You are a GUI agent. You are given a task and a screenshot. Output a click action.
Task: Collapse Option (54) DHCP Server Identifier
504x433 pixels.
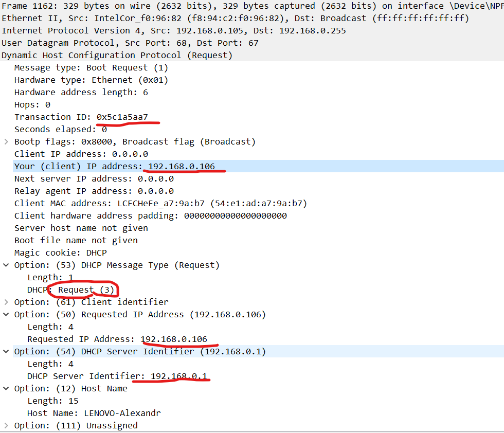(x=6, y=352)
